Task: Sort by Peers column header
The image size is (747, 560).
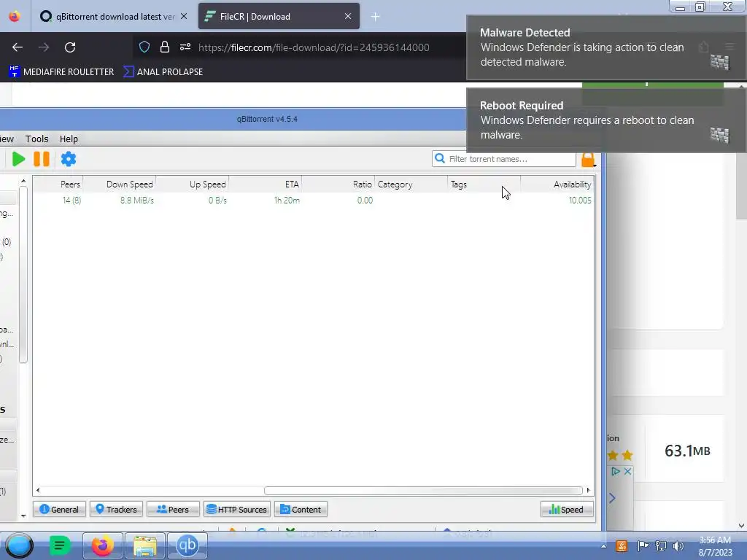Action: tap(58, 184)
